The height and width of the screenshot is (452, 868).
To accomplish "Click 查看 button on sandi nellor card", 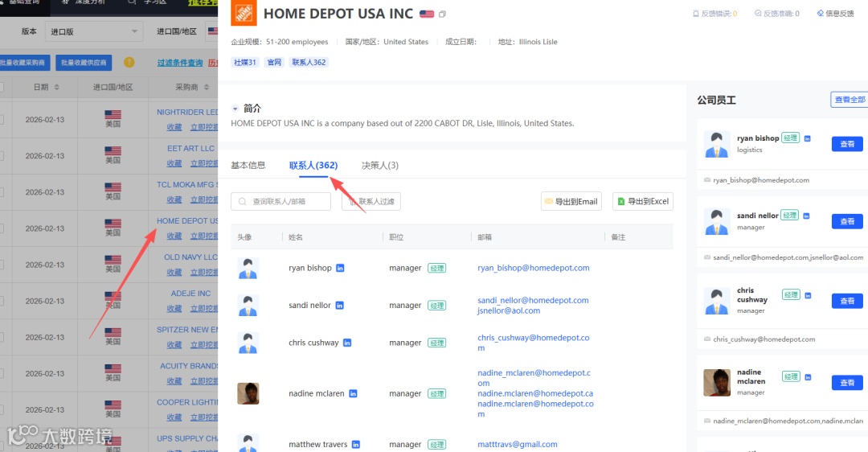I will coord(848,221).
